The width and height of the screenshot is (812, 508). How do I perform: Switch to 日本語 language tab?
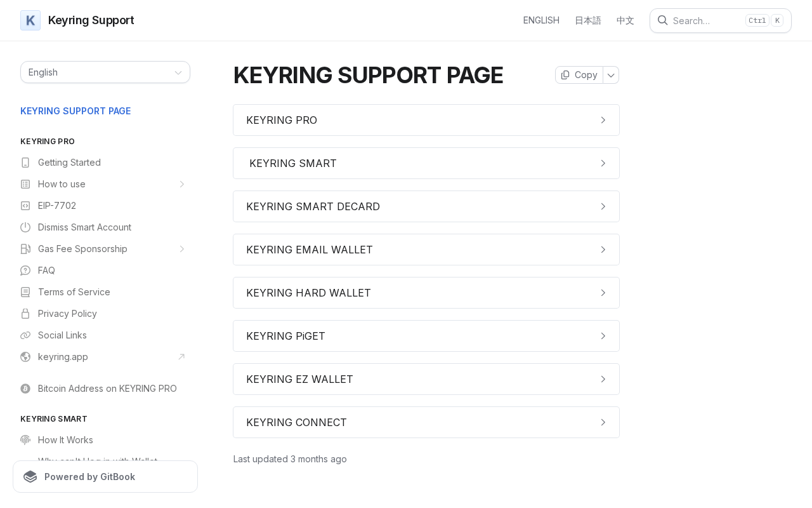pos(588,20)
